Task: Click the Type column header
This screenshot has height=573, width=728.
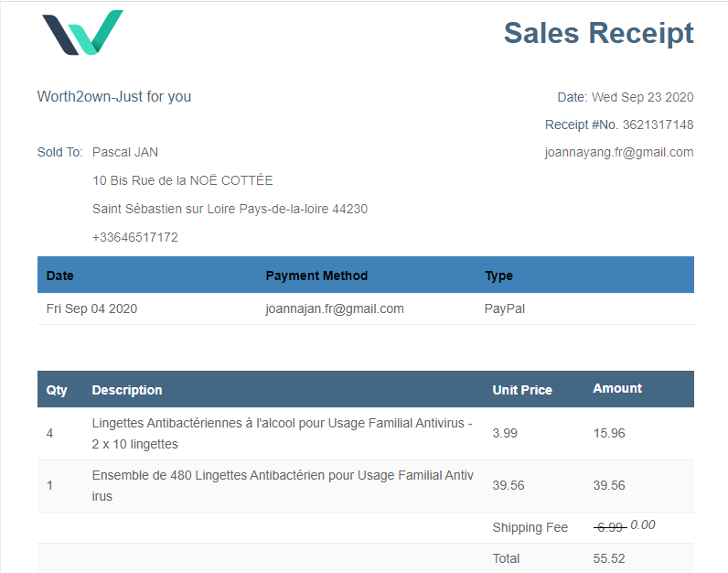Action: coord(498,276)
